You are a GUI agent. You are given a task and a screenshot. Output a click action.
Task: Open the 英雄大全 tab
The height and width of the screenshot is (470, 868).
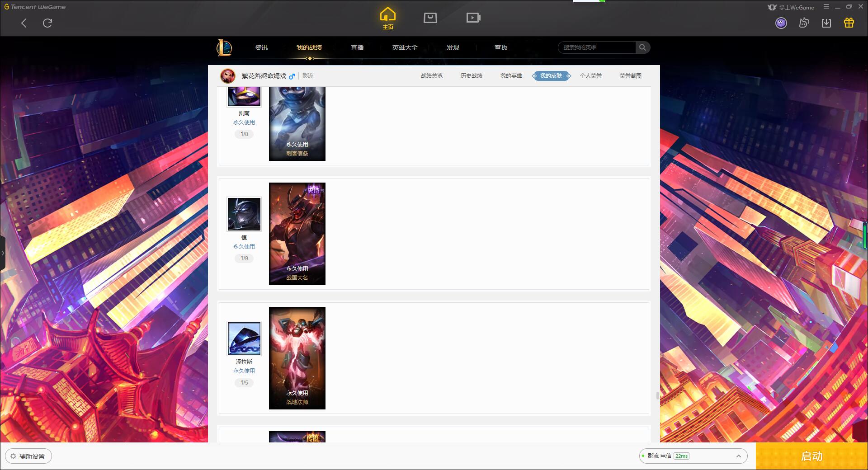(405, 47)
